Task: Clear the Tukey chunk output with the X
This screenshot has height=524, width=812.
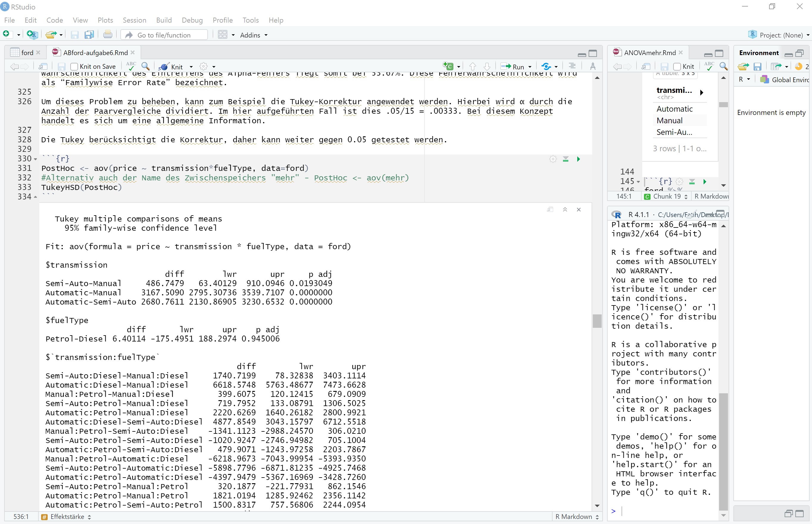Action: point(578,210)
